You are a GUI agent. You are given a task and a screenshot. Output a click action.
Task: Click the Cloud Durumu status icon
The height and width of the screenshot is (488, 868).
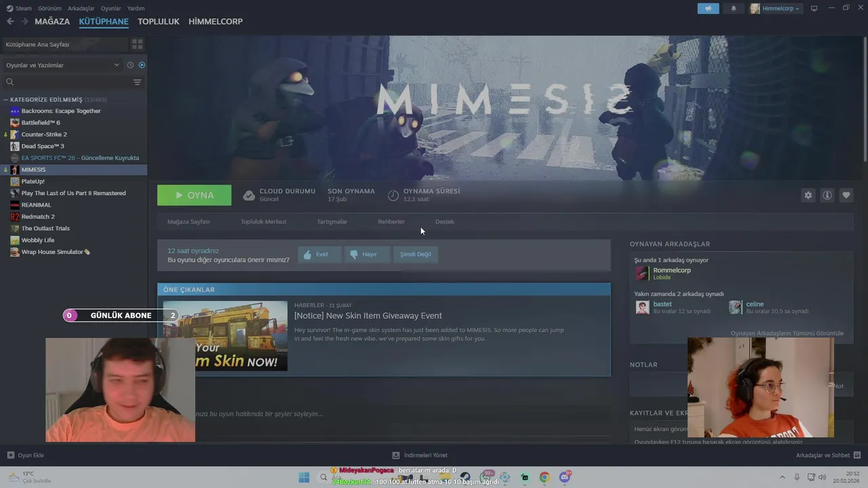coord(249,195)
